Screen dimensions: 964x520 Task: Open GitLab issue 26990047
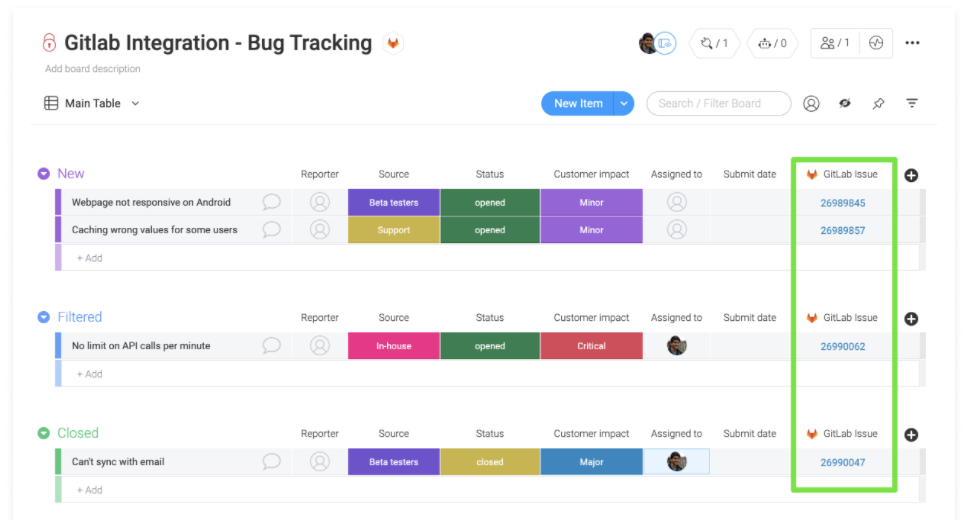tap(842, 463)
